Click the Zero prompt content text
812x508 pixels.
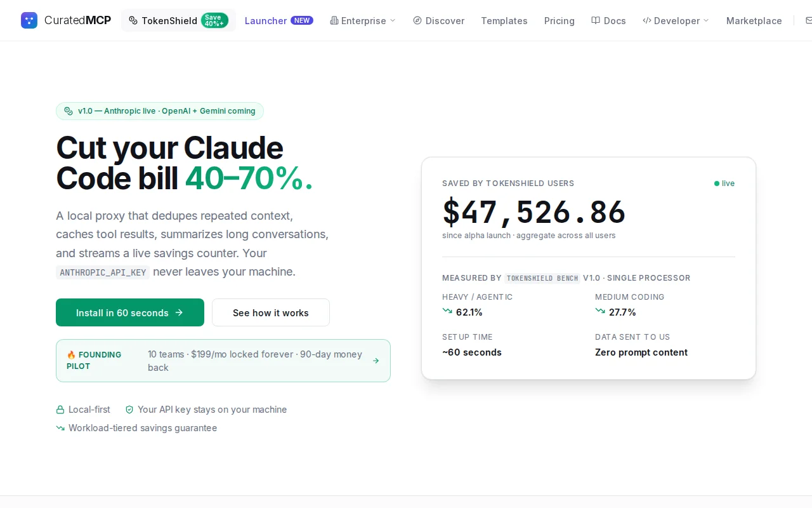(x=641, y=352)
